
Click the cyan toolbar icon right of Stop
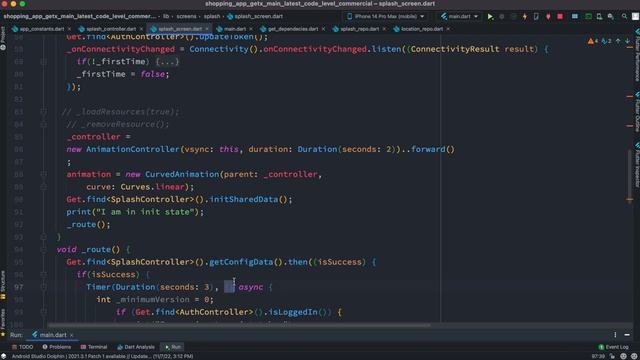point(575,16)
